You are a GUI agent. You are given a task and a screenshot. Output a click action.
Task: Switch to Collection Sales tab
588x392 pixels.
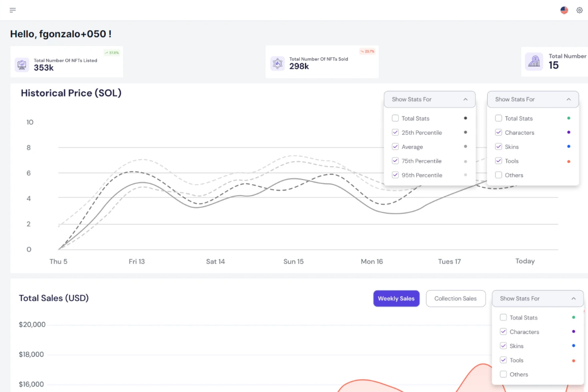click(456, 298)
